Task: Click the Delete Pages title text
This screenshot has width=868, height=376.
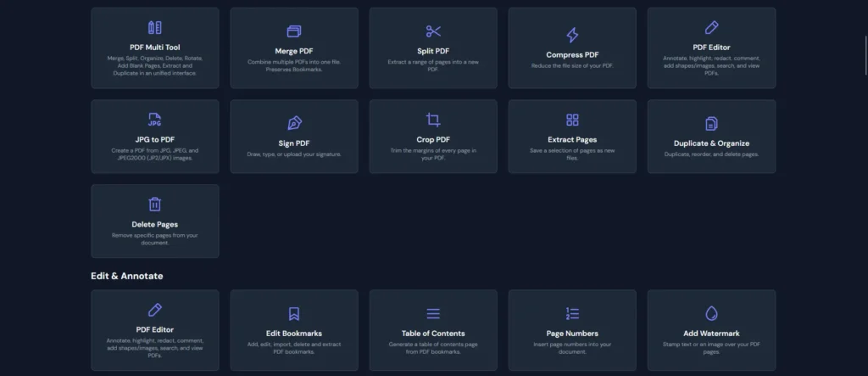Action: coord(155,225)
